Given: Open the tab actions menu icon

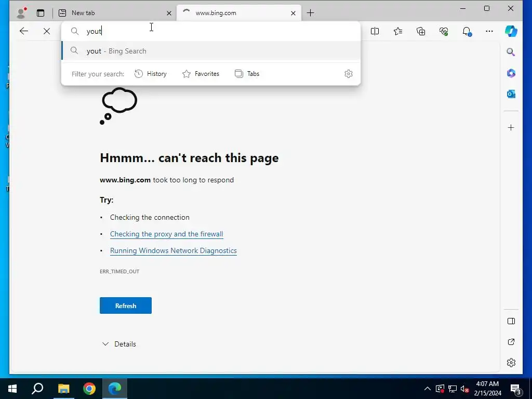Looking at the screenshot, I should point(41,13).
